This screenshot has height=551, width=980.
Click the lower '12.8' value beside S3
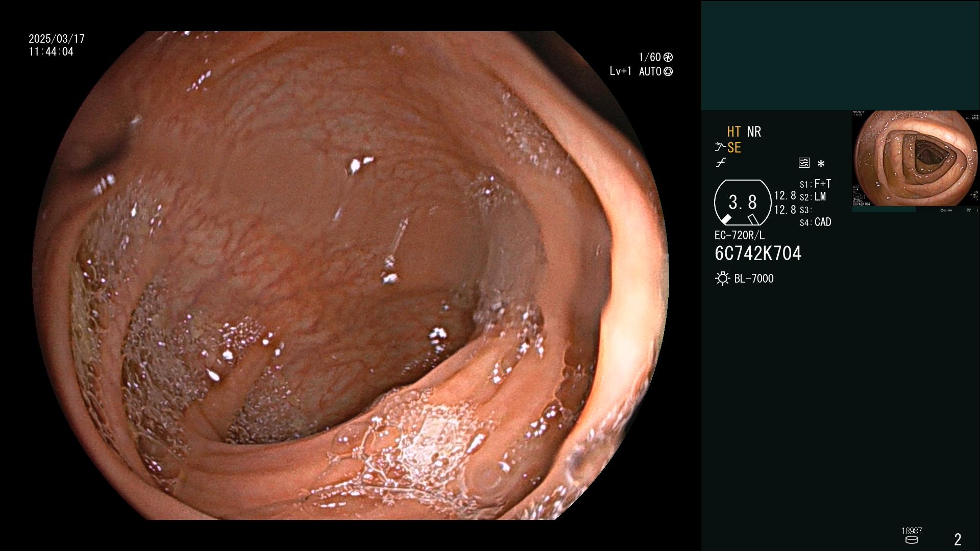pyautogui.click(x=785, y=210)
